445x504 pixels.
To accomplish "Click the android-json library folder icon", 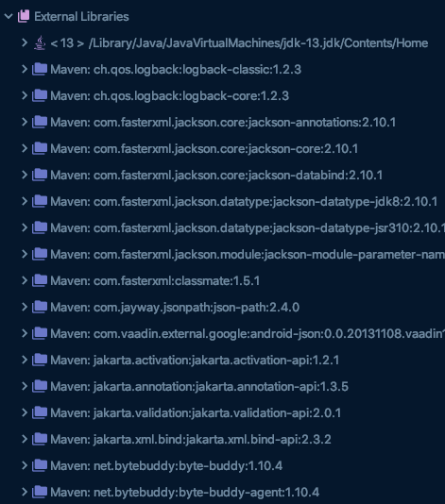I will 40,332.
